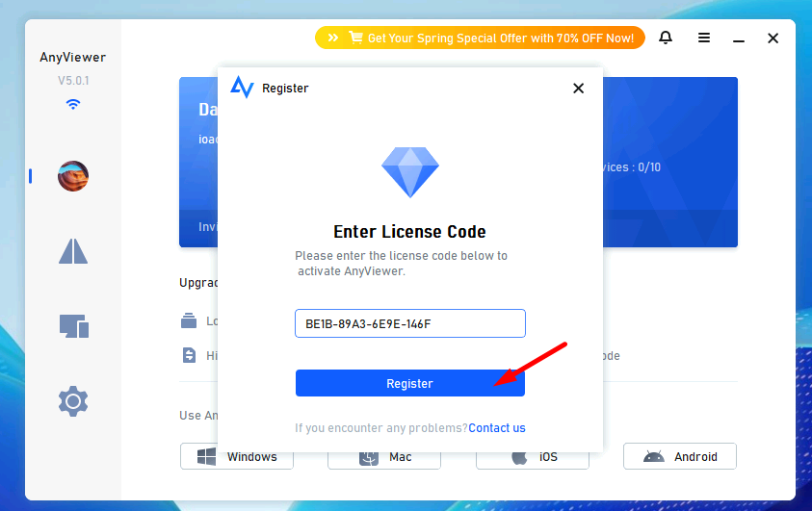812x511 pixels.
Task: Open the hamburger menu icon
Action: (704, 38)
